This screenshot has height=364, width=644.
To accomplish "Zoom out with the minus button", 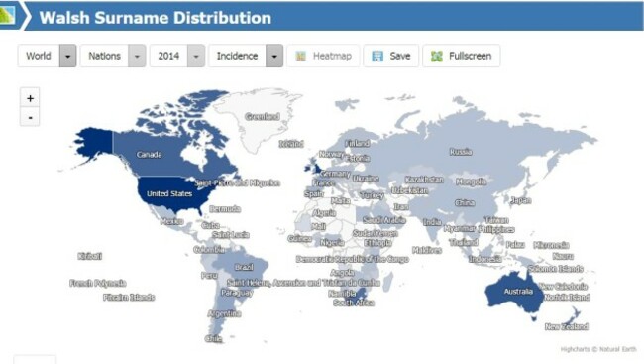I will pyautogui.click(x=30, y=117).
